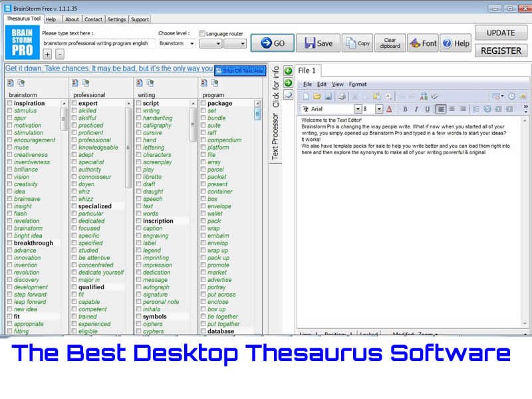The height and width of the screenshot is (399, 532).
Task: Click the spell check checkmark icon
Action: (x=435, y=96)
